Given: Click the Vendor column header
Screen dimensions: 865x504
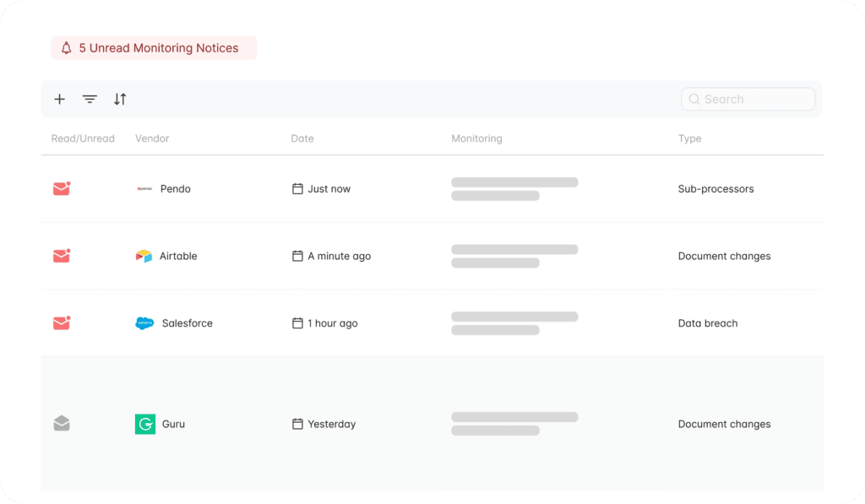Looking at the screenshot, I should click(152, 138).
